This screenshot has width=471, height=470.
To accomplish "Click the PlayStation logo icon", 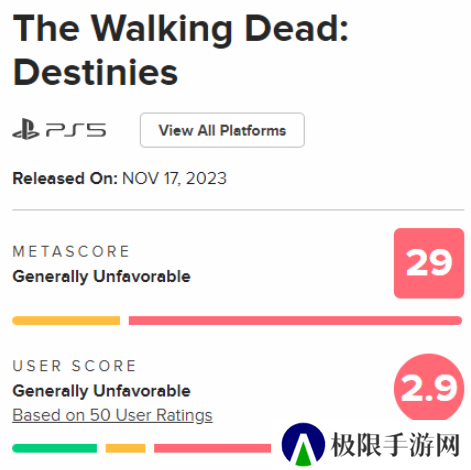I will pos(26,129).
